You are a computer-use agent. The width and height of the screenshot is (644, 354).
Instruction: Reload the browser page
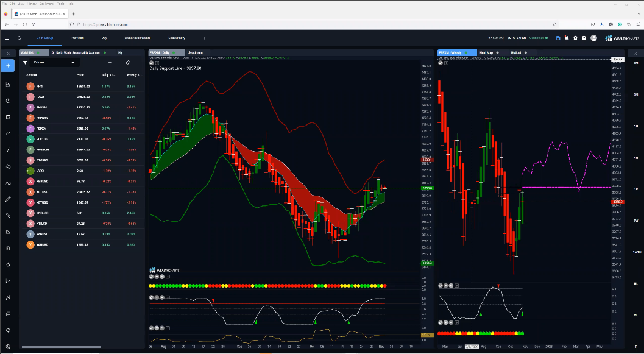click(25, 24)
